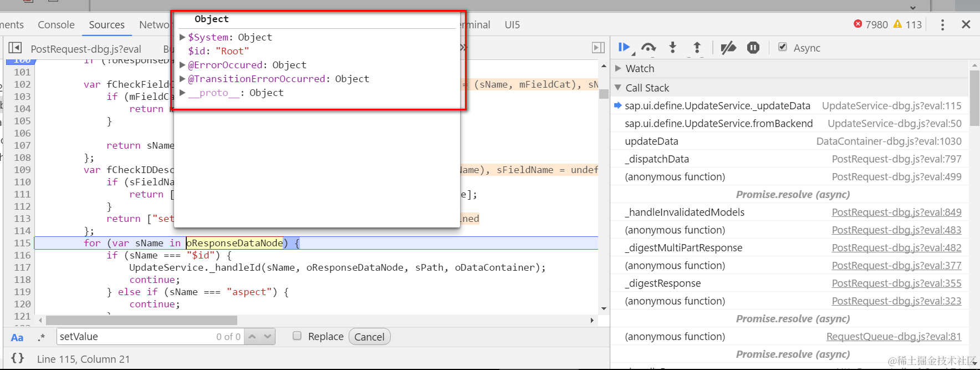
Task: Go to previous search match
Action: click(x=252, y=337)
